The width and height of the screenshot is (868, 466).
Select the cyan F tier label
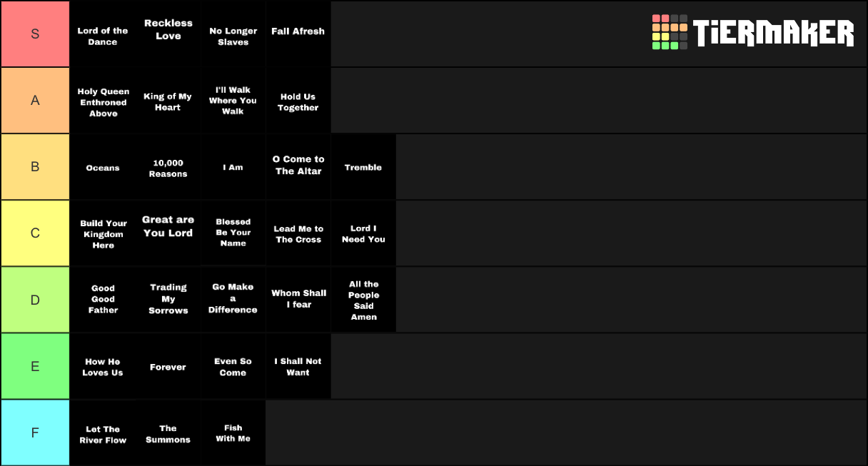click(x=35, y=433)
